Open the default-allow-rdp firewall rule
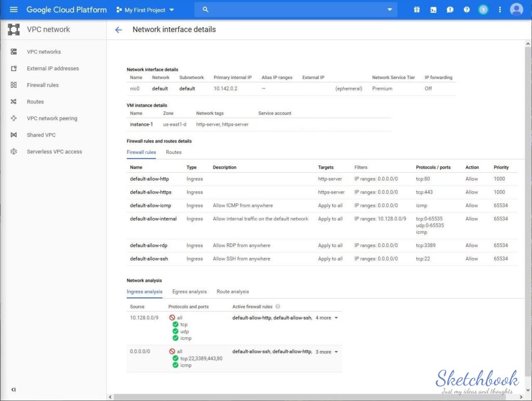 click(x=149, y=245)
